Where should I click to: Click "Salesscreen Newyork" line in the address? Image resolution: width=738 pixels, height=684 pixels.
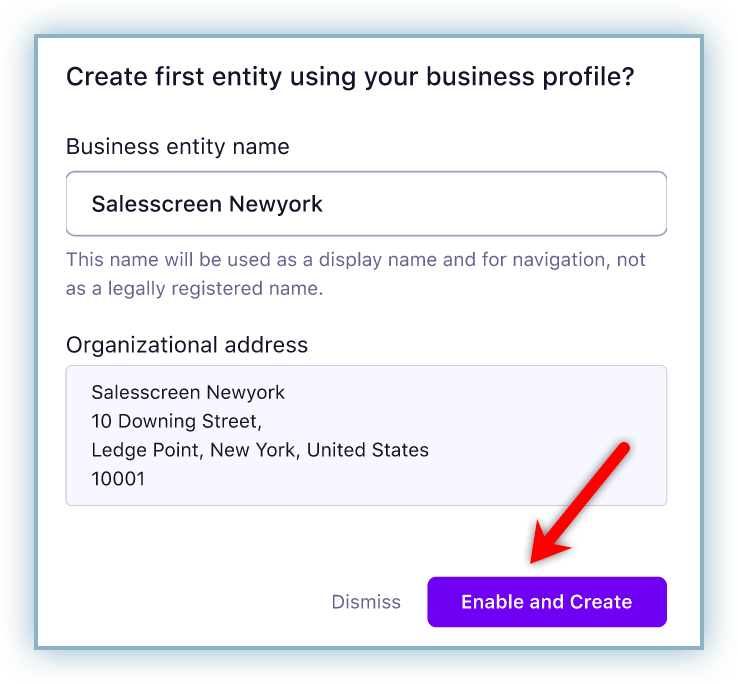(x=188, y=392)
